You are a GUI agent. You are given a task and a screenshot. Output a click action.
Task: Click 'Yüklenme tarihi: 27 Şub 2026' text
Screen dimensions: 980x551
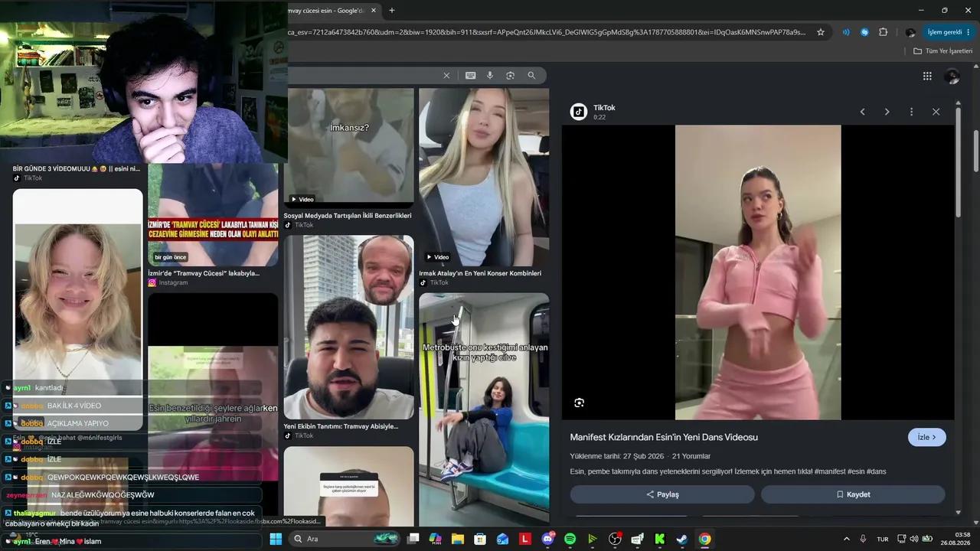pos(617,456)
